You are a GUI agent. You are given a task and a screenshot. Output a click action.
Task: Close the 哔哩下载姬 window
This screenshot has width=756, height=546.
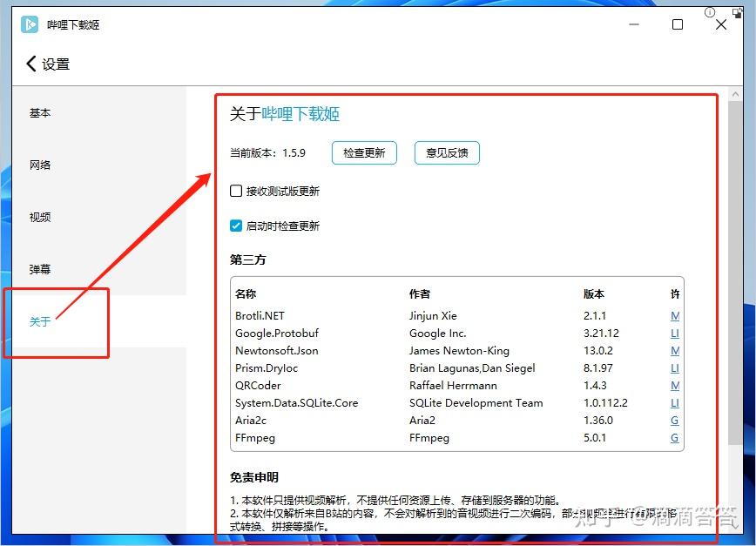coord(721,24)
